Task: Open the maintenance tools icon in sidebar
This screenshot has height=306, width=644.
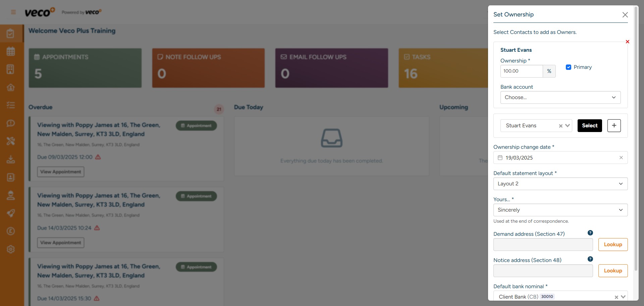Action: click(x=11, y=141)
